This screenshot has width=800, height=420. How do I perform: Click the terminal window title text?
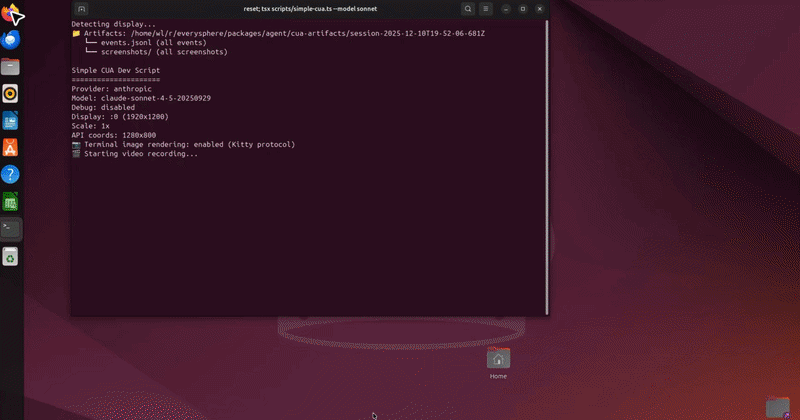(x=310, y=9)
